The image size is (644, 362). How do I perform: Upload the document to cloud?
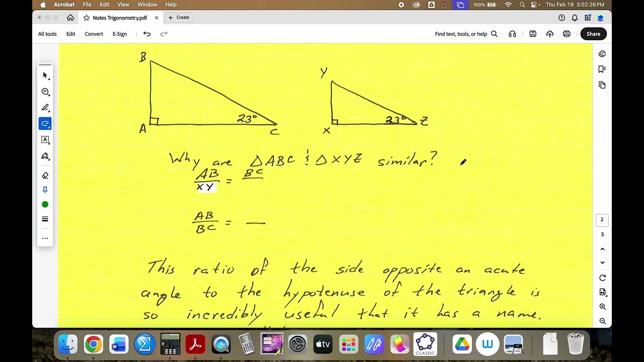[x=550, y=34]
